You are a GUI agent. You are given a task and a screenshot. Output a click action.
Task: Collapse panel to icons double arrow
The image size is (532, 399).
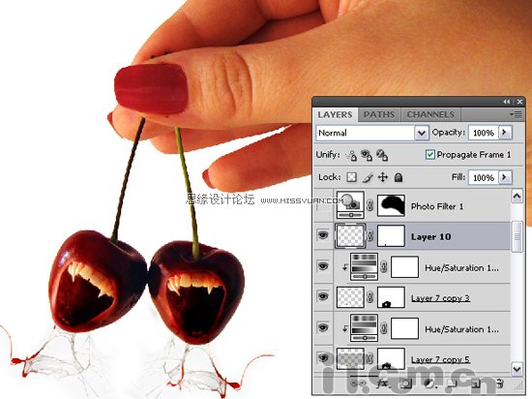507,102
